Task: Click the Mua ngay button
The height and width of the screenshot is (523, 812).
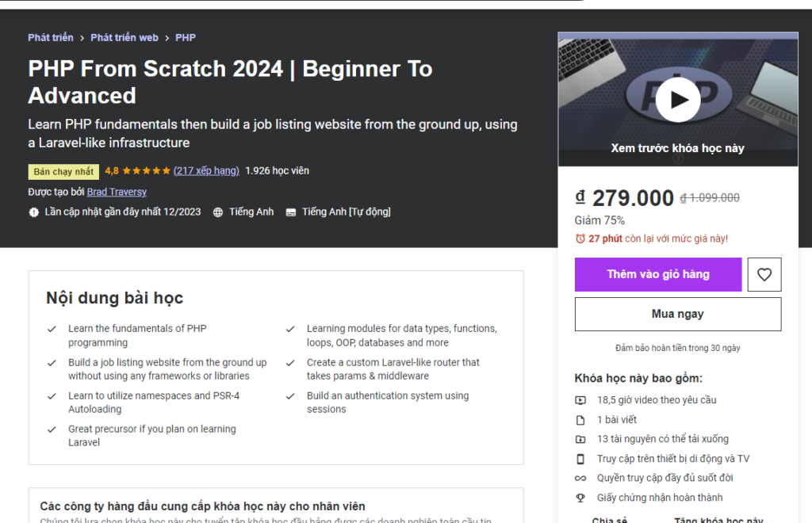Action: (678, 314)
